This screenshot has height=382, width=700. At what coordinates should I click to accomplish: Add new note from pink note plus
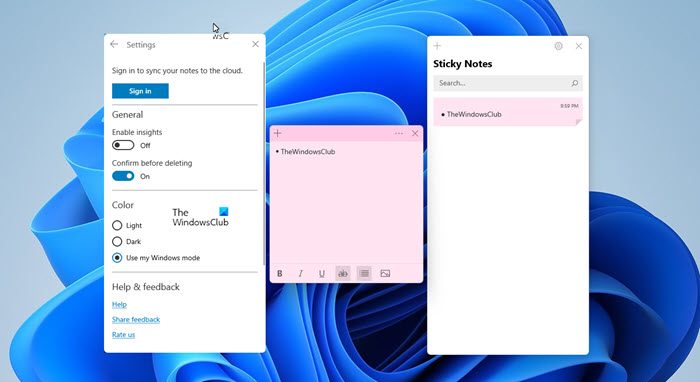point(278,133)
